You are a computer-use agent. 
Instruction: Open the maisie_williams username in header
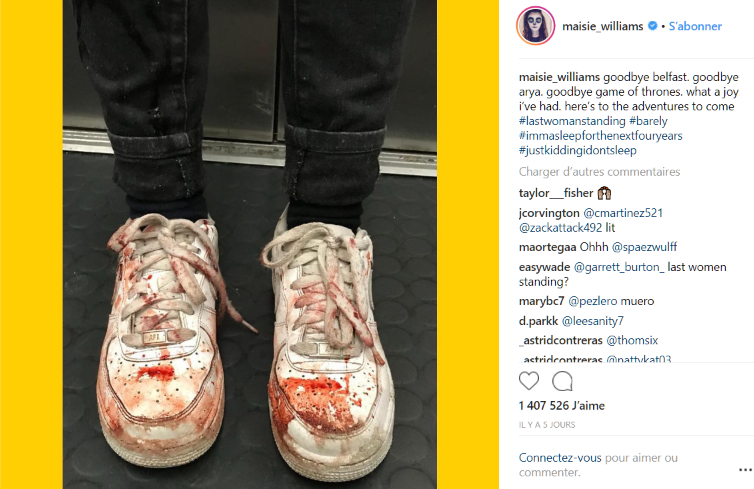(603, 26)
